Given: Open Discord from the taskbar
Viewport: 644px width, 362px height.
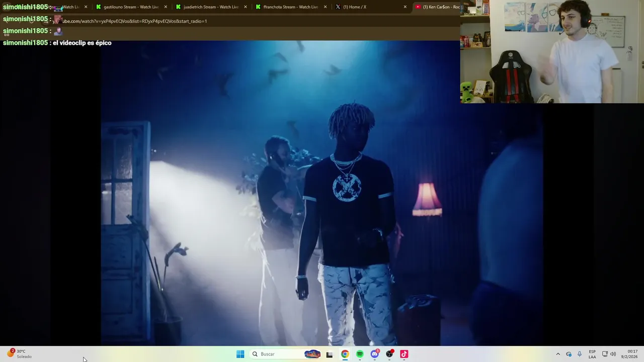Looking at the screenshot, I should [375, 354].
